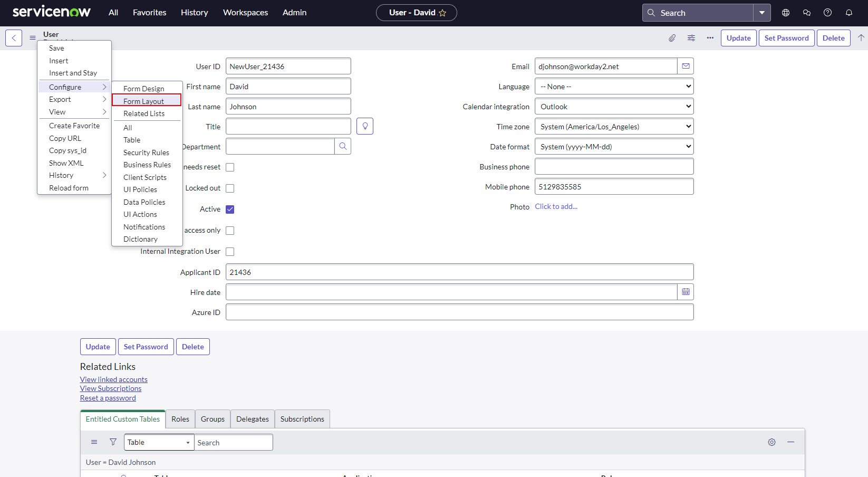Toggle the Password needs reset checkbox
The height and width of the screenshot is (477, 868).
coord(230,167)
